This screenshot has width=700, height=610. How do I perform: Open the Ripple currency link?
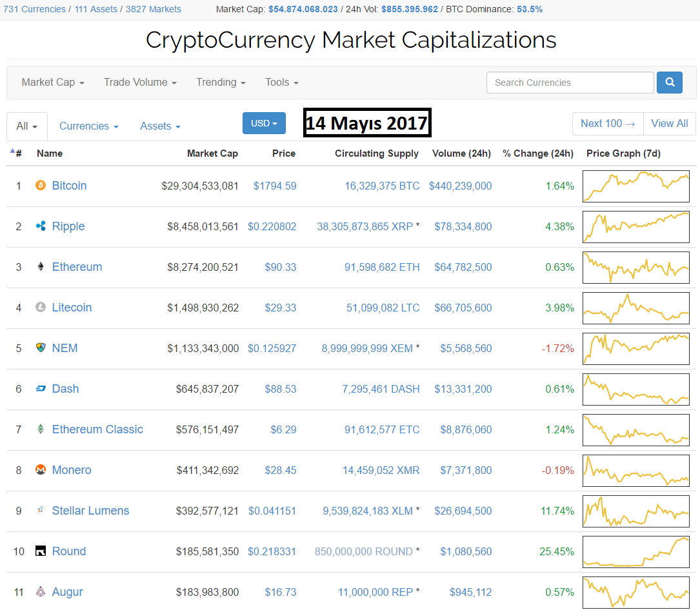click(x=68, y=226)
